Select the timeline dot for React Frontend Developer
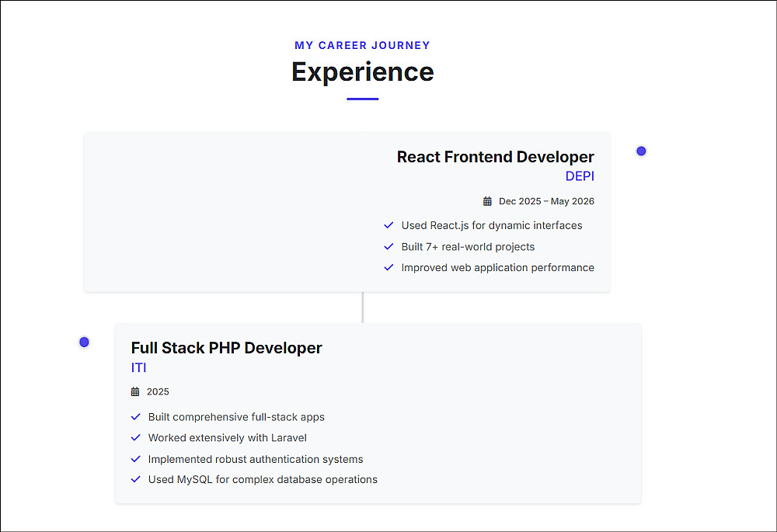 point(641,151)
